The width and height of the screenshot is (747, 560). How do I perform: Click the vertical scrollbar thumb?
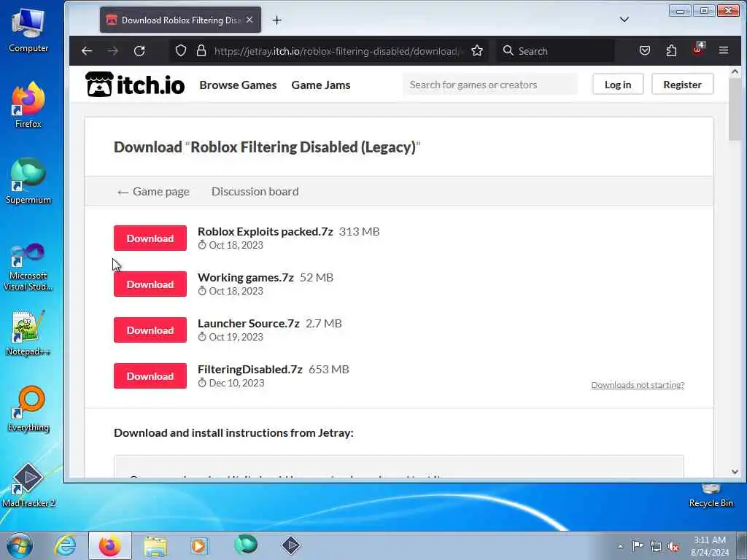tap(734, 109)
